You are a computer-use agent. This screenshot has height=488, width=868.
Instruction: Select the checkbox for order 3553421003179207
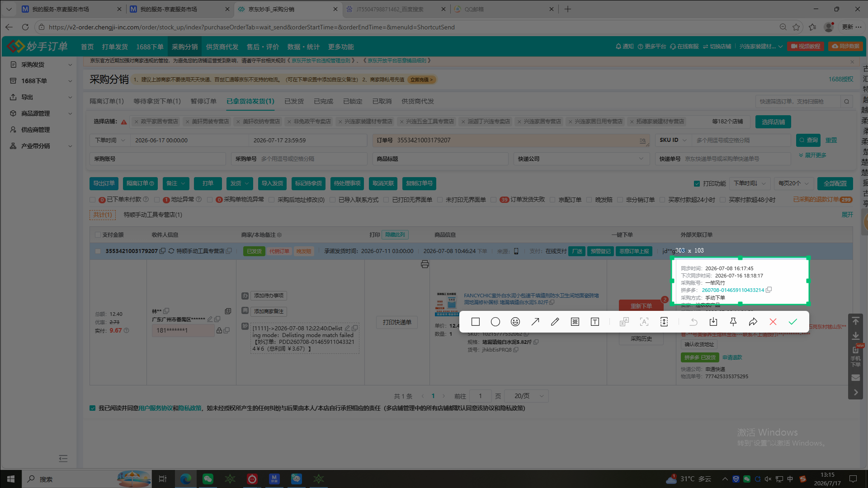coord(98,251)
